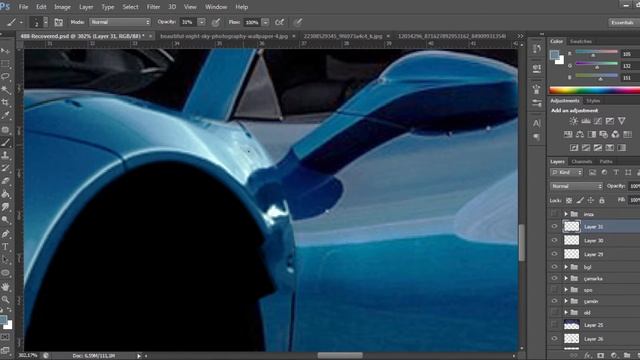
Task: Add a Curves adjustment
Action: click(x=598, y=121)
